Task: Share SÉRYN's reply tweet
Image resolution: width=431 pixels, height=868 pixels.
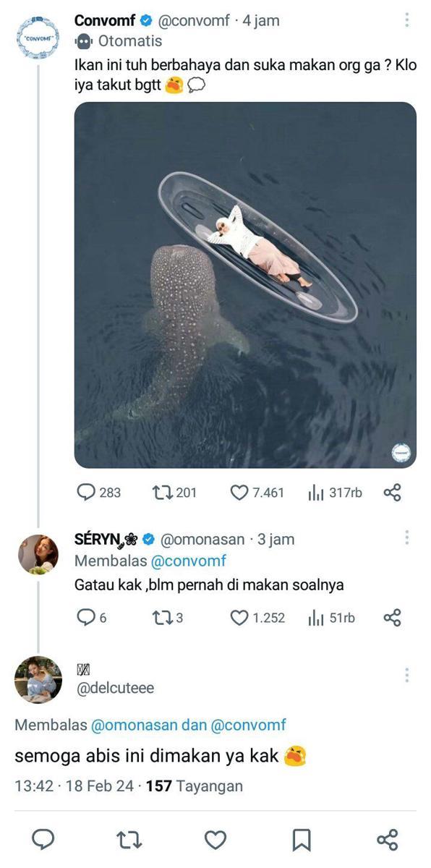Action: pos(392,618)
